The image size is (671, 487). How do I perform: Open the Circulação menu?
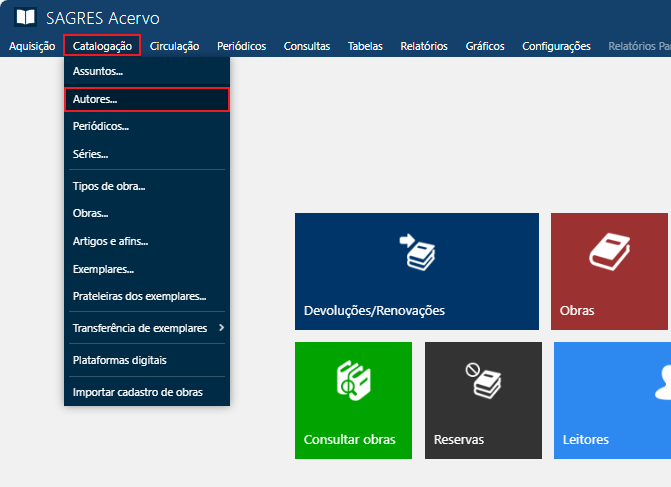coord(174,46)
